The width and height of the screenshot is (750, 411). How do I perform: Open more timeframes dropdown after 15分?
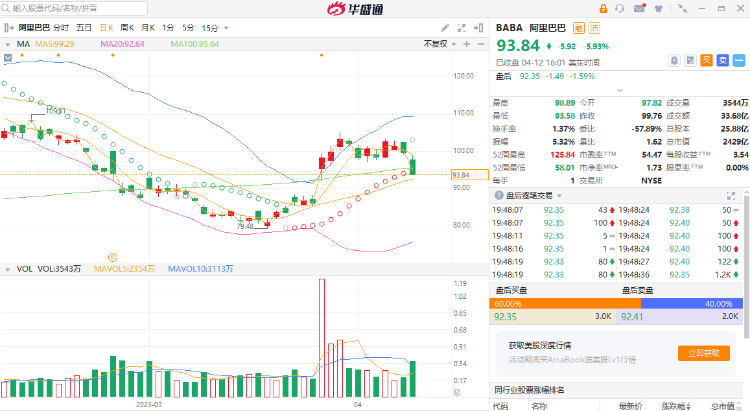click(x=226, y=28)
